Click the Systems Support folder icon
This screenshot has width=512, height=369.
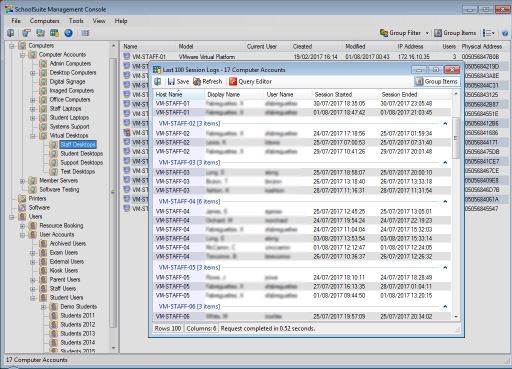(x=43, y=127)
